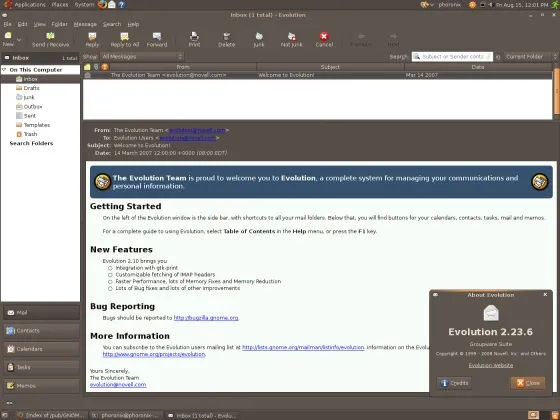Click evolution@novell.com link in signature
The image size is (560, 420).
pos(118,385)
